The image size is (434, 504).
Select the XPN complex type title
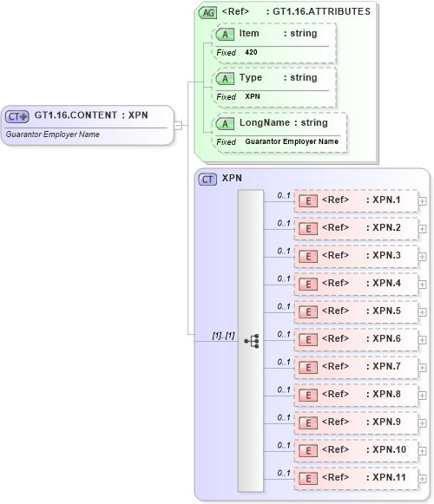pos(232,178)
